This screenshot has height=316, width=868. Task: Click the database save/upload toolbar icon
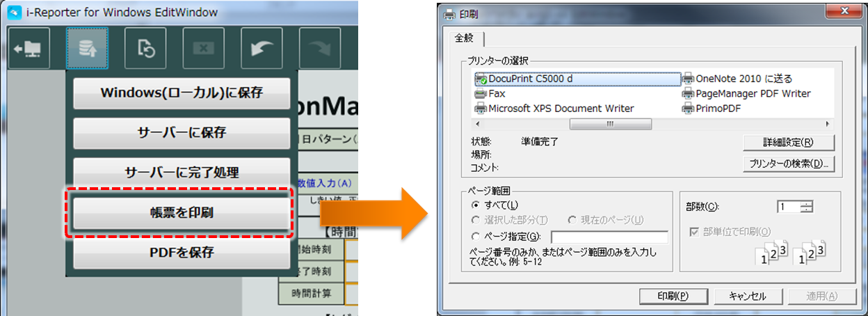coord(87,48)
